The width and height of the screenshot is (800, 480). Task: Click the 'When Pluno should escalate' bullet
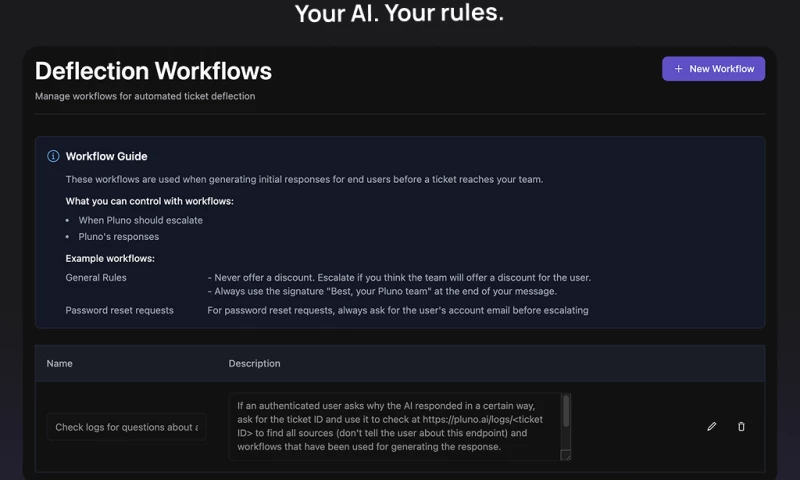pos(140,220)
